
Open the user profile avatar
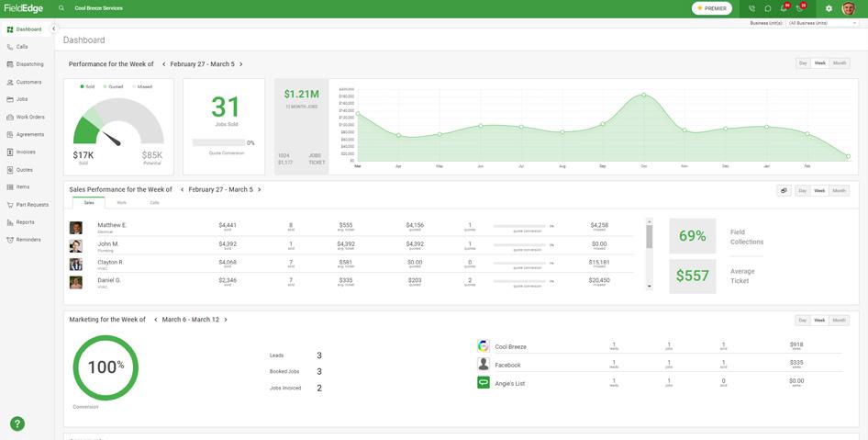[848, 8]
